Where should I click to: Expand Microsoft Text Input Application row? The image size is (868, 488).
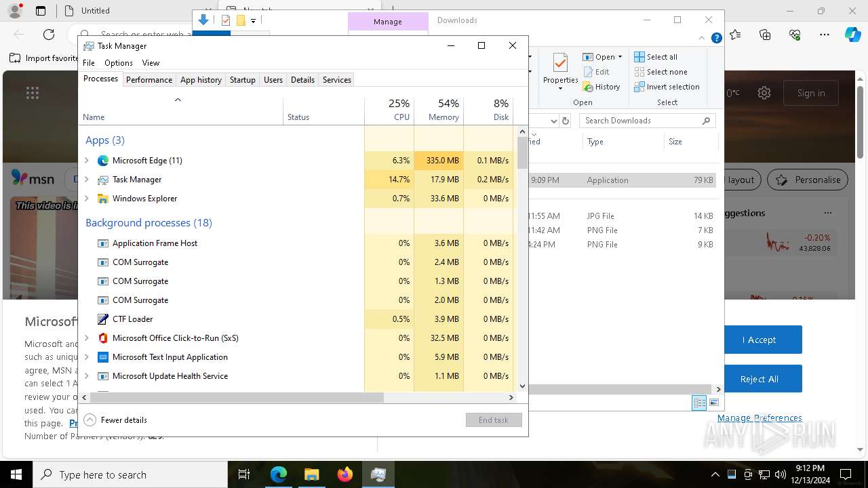[x=86, y=357]
